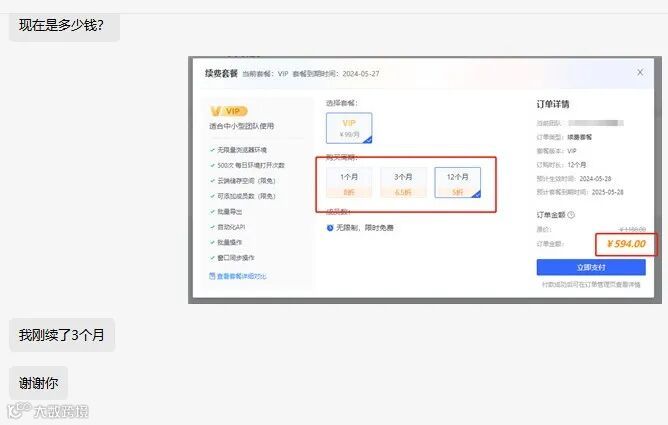Open the renewal dialog screenshot in chat
Viewport: 668px width, 425px height.
click(x=425, y=180)
